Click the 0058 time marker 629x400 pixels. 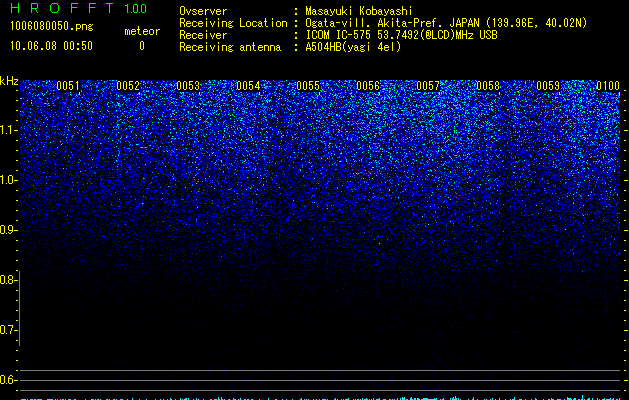point(488,86)
